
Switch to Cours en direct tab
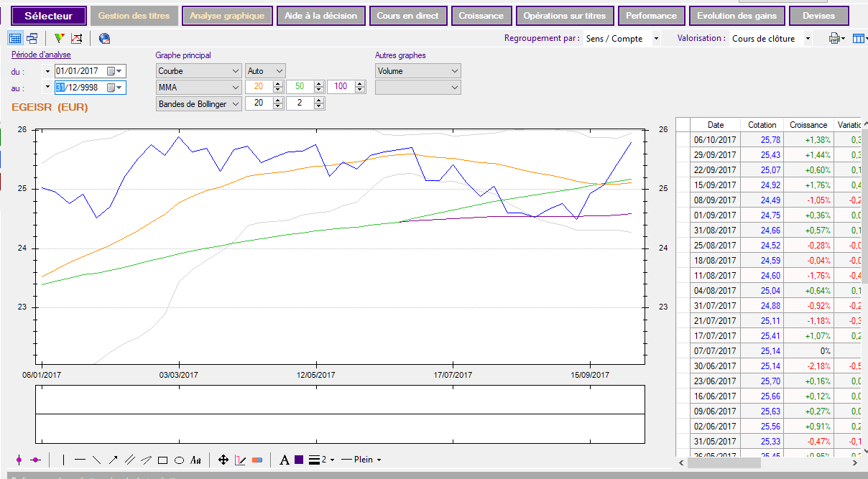[x=408, y=16]
